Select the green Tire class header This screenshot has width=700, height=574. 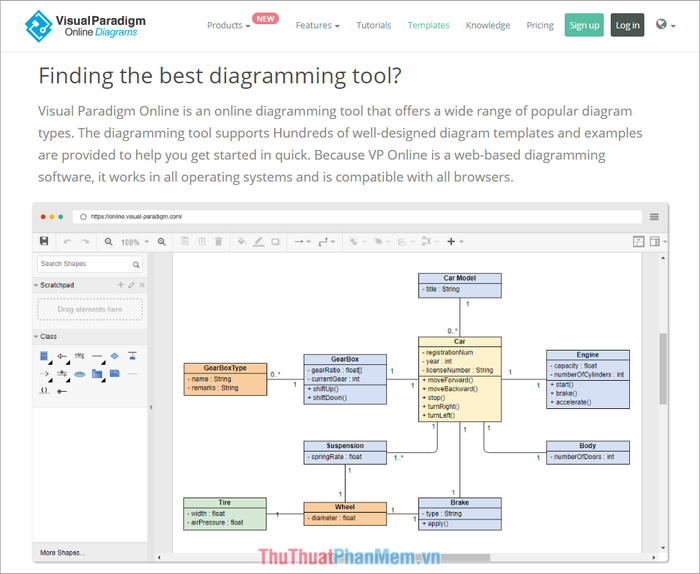pyautogui.click(x=225, y=503)
